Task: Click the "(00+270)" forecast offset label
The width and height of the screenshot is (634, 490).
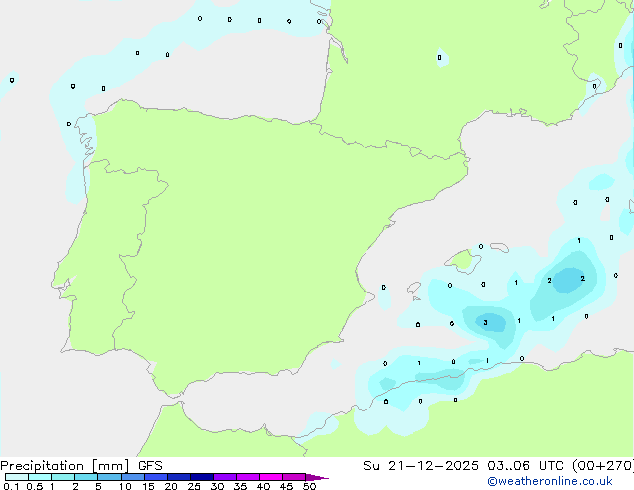Action: click(x=598, y=466)
